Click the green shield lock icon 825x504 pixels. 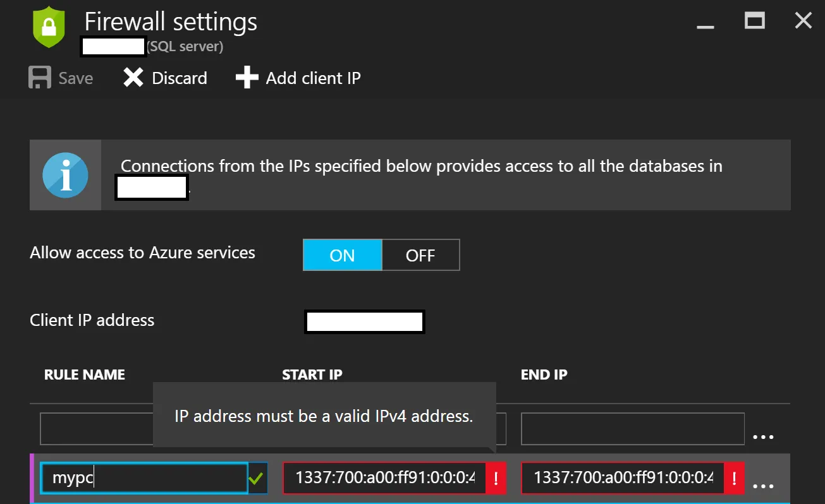click(49, 27)
